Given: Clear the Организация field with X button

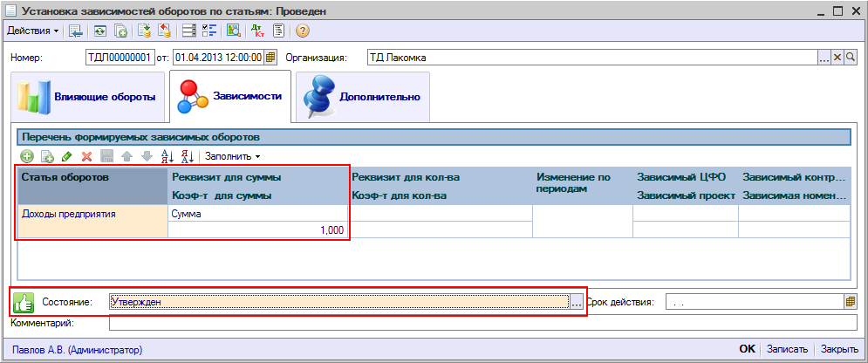Looking at the screenshot, I should [x=837, y=58].
